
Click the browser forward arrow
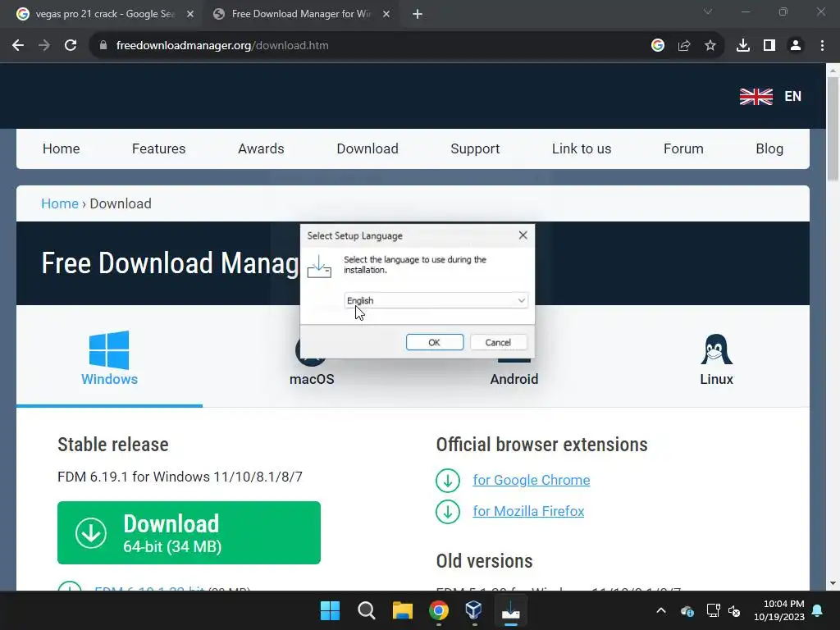pos(44,46)
